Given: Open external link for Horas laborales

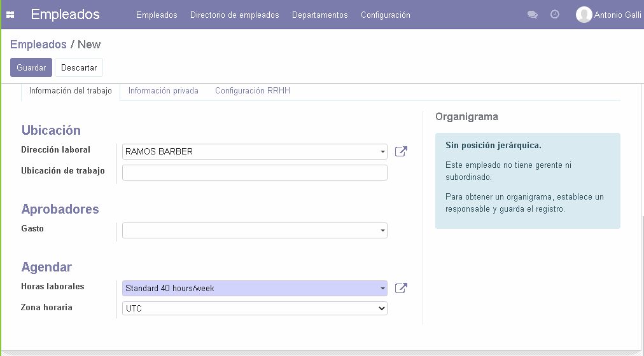Looking at the screenshot, I should [401, 288].
